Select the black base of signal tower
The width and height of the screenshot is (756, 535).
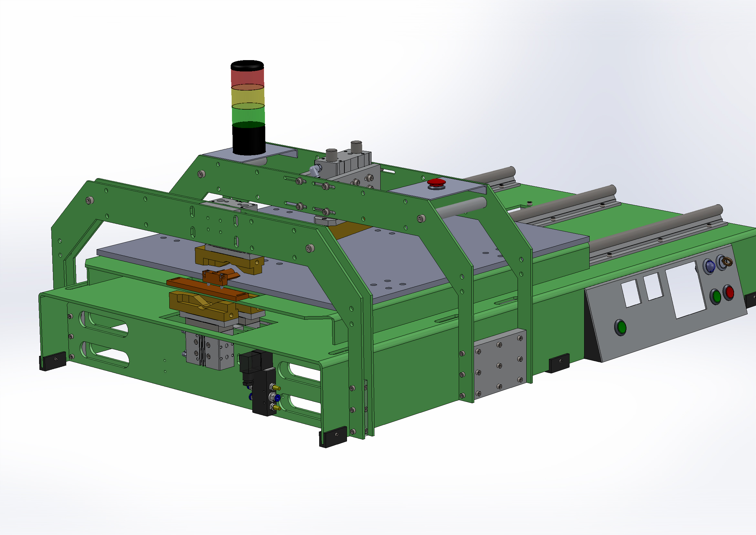[x=248, y=140]
